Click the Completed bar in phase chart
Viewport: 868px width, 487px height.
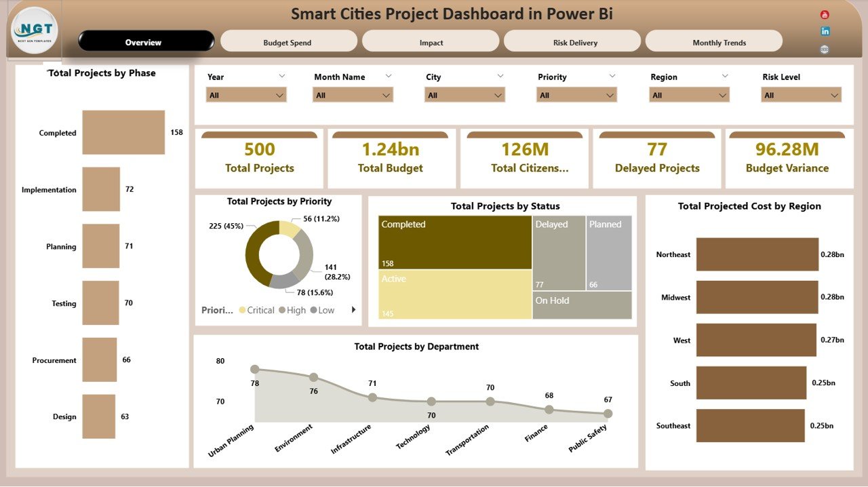pos(123,132)
